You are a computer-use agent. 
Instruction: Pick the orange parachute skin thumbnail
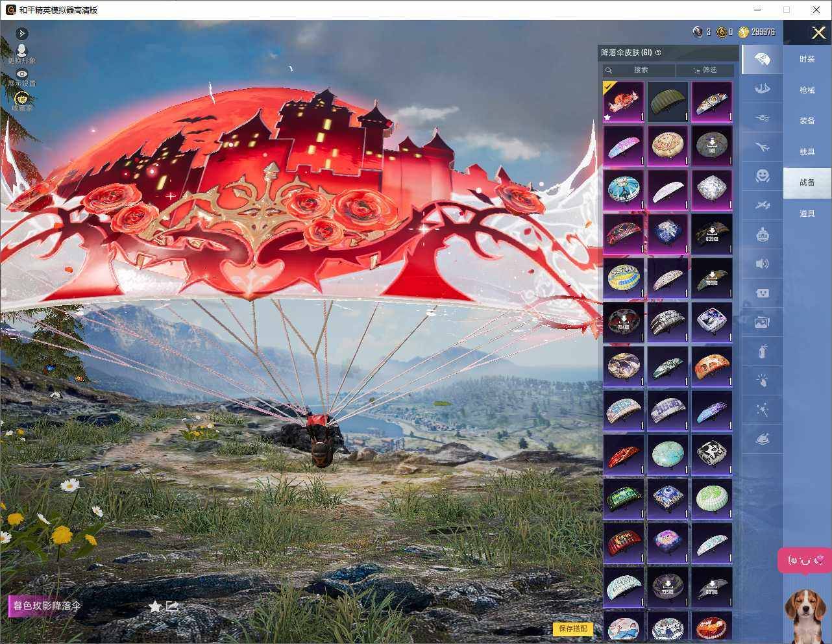coord(711,367)
